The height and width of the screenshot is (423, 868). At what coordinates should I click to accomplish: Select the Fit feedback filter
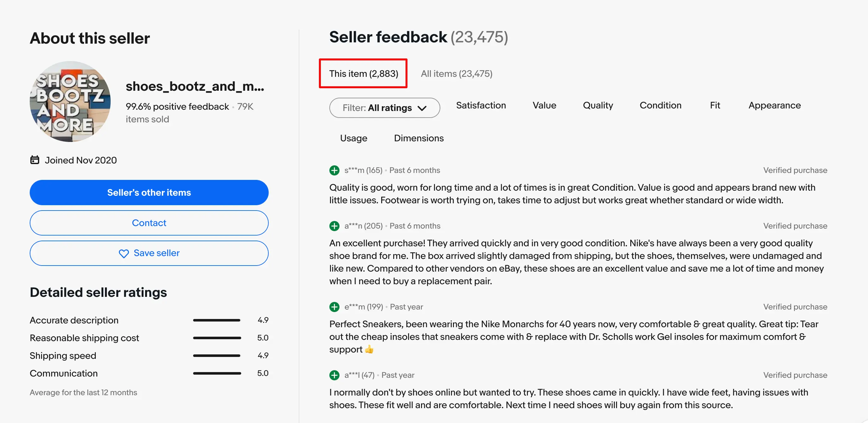click(x=715, y=106)
